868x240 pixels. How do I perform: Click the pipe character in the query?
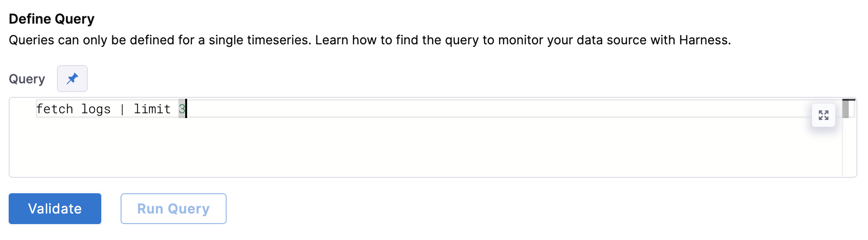click(x=122, y=109)
